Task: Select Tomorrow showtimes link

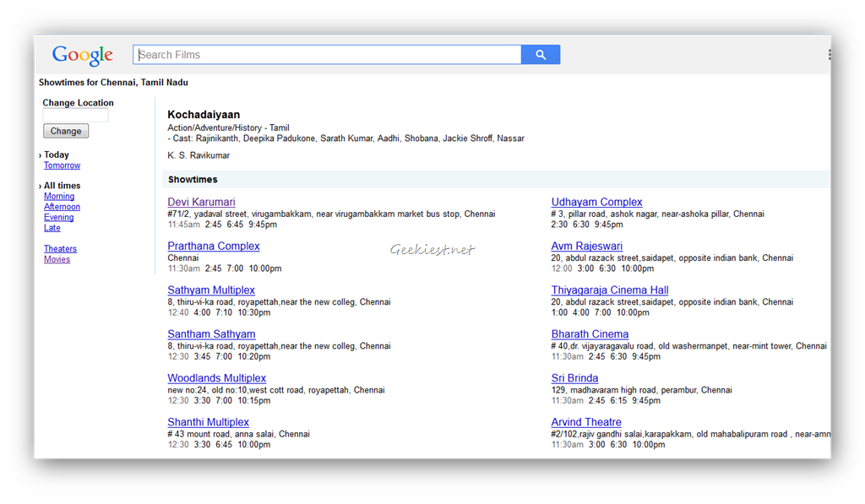Action: point(62,165)
